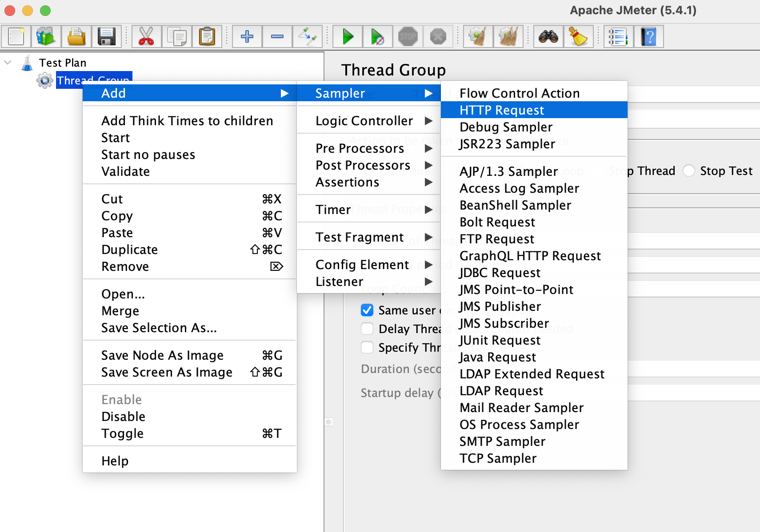Click Start no pauses toolbar icon
The image size is (760, 532).
coord(377,36)
